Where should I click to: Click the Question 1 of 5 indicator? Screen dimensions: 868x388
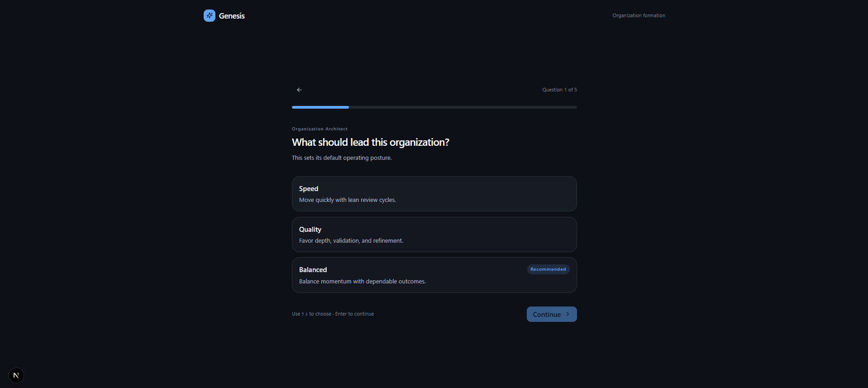click(x=559, y=90)
